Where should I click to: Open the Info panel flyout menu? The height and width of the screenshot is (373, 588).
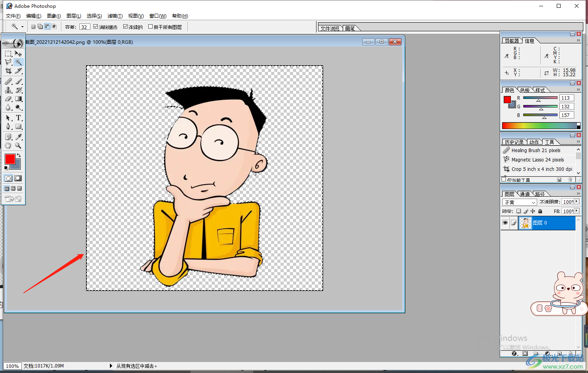point(578,40)
